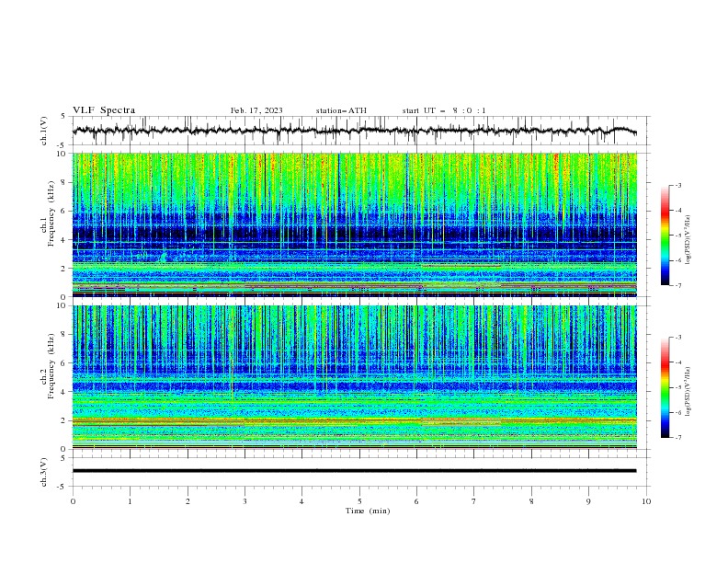Click the ch.2 spectrogram panel

point(354,377)
